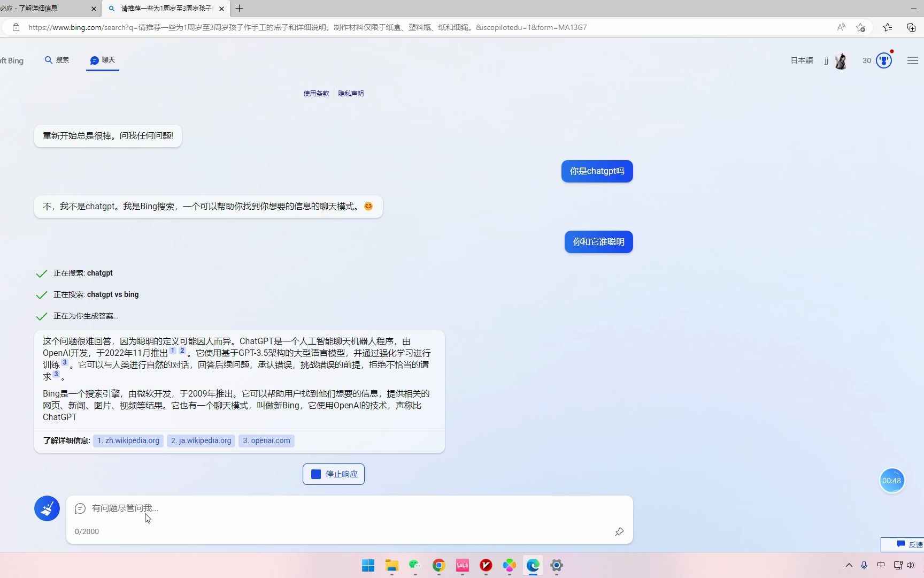Click the user profile avatar
Screen dimensions: 924x578
pyautogui.click(x=841, y=61)
